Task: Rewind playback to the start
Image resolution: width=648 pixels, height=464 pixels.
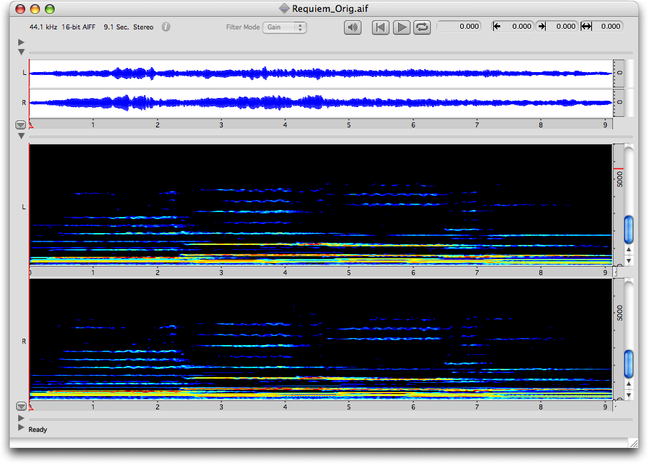Action: 380,27
